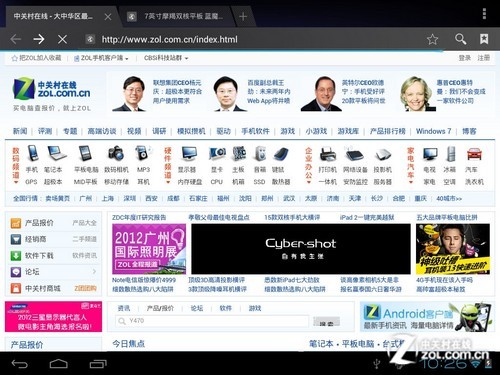Stop page loading with the X button

[62, 39]
